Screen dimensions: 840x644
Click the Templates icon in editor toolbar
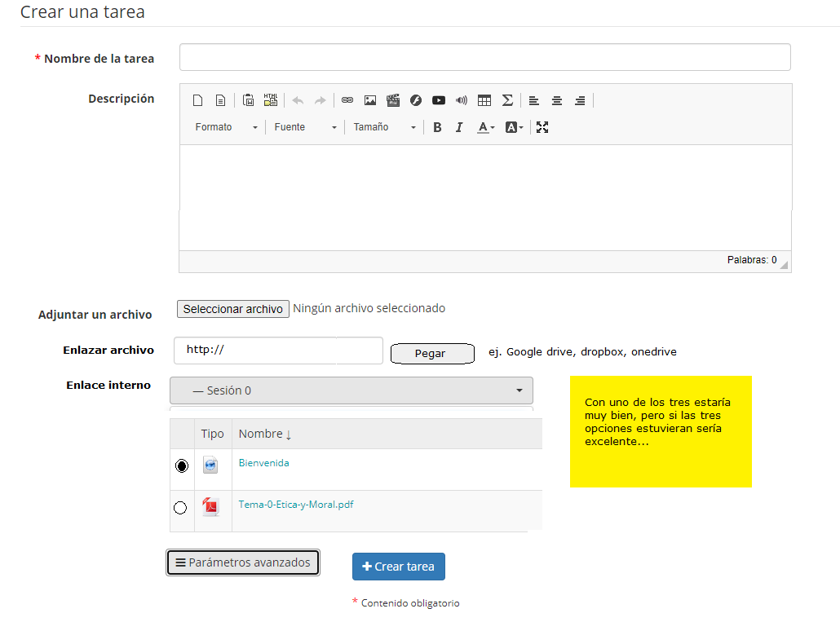pos(220,100)
